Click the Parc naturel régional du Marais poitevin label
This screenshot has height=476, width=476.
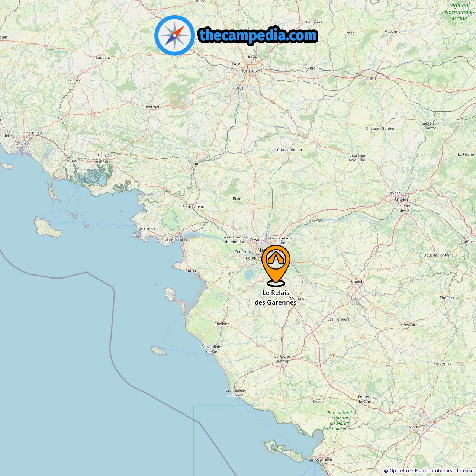(x=340, y=421)
